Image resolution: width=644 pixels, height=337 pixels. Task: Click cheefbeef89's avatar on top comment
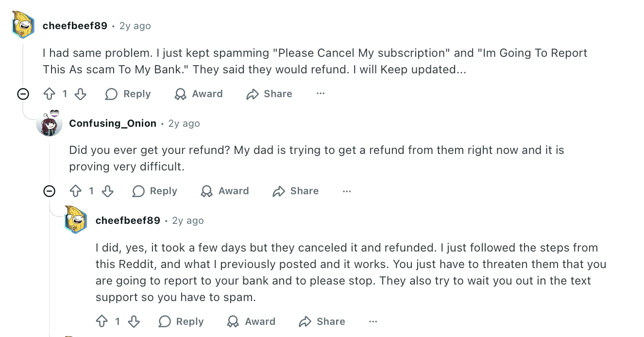[x=23, y=25]
